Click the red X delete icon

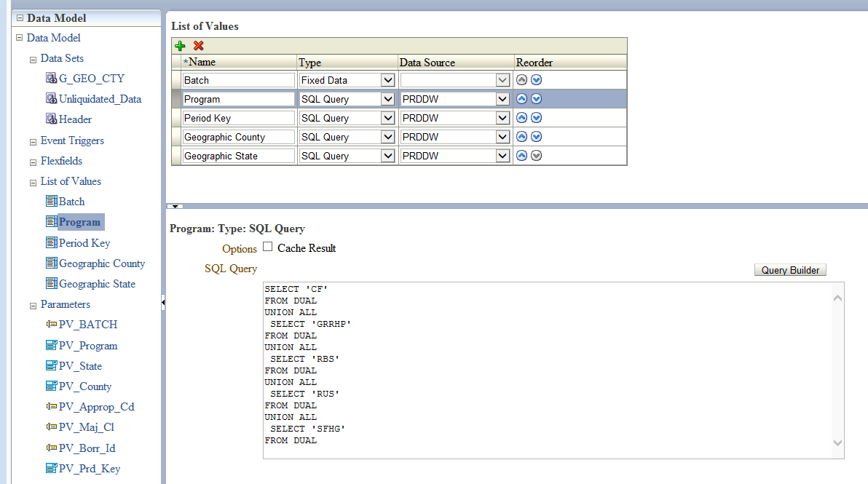click(x=198, y=46)
